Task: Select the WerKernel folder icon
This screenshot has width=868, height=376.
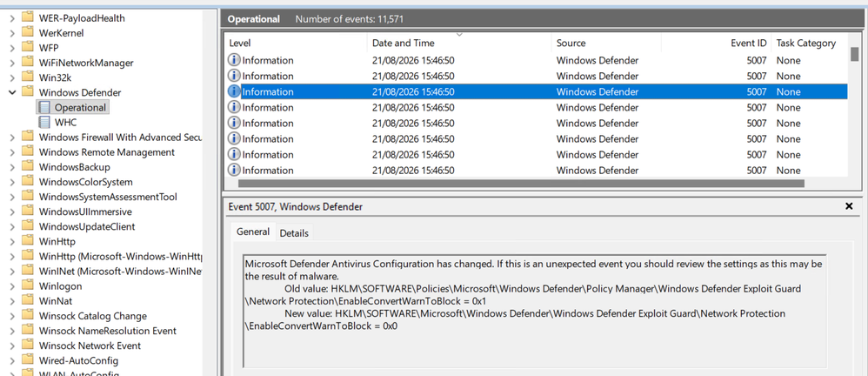Action: point(27,33)
